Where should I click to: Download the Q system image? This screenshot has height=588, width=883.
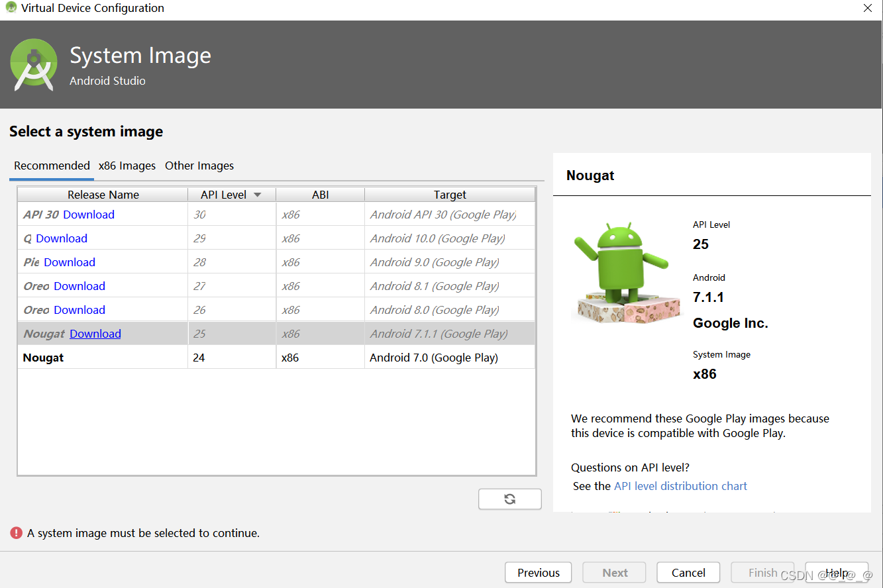[62, 238]
